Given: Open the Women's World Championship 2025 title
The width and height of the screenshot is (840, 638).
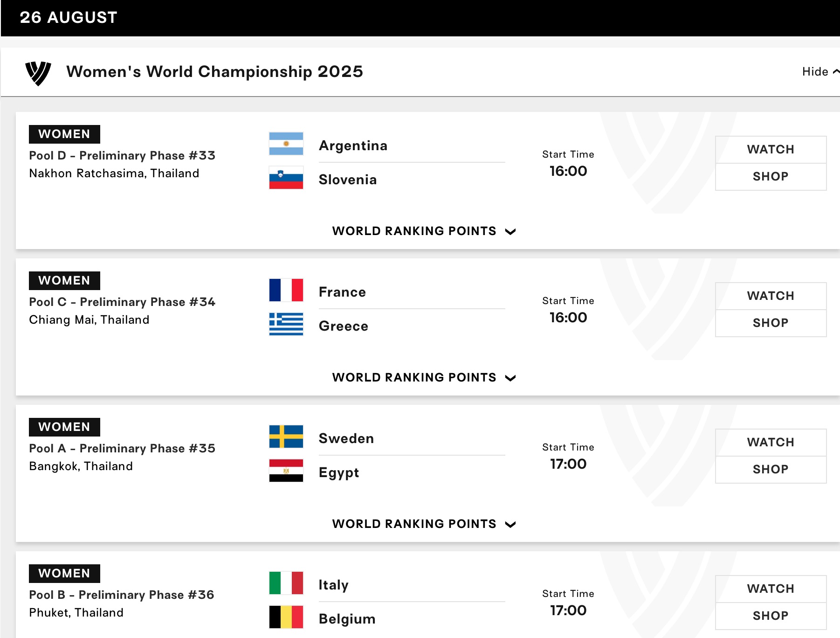Looking at the screenshot, I should coord(214,72).
